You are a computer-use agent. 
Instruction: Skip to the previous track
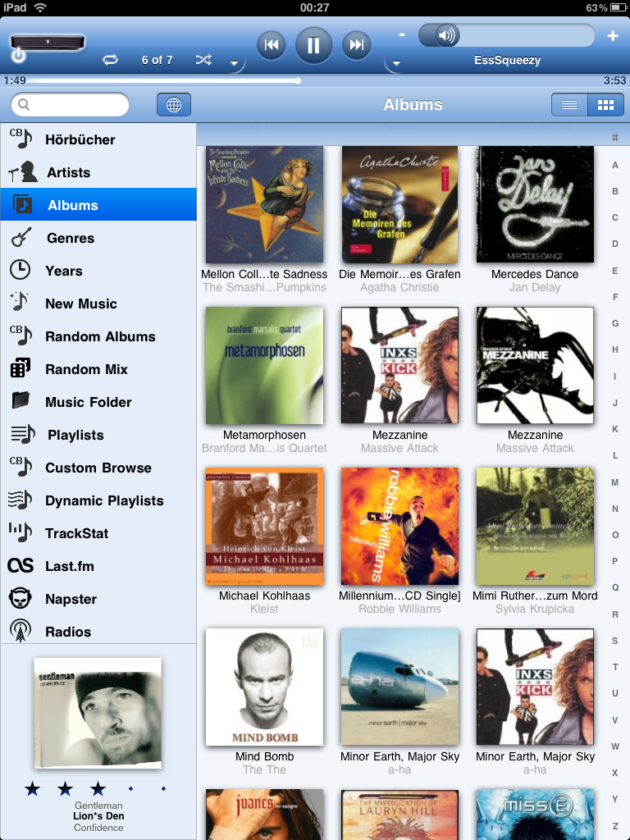pos(272,44)
